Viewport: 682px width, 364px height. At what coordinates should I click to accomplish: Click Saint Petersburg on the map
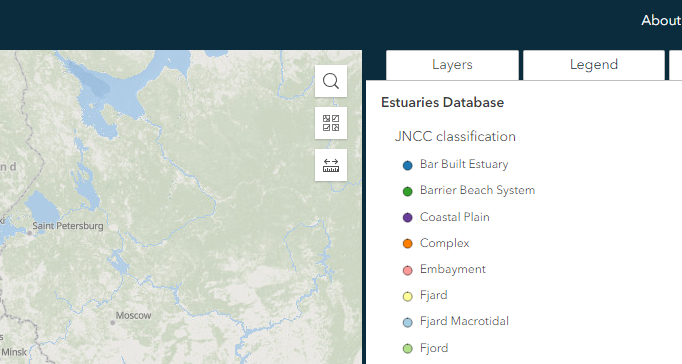click(x=68, y=226)
